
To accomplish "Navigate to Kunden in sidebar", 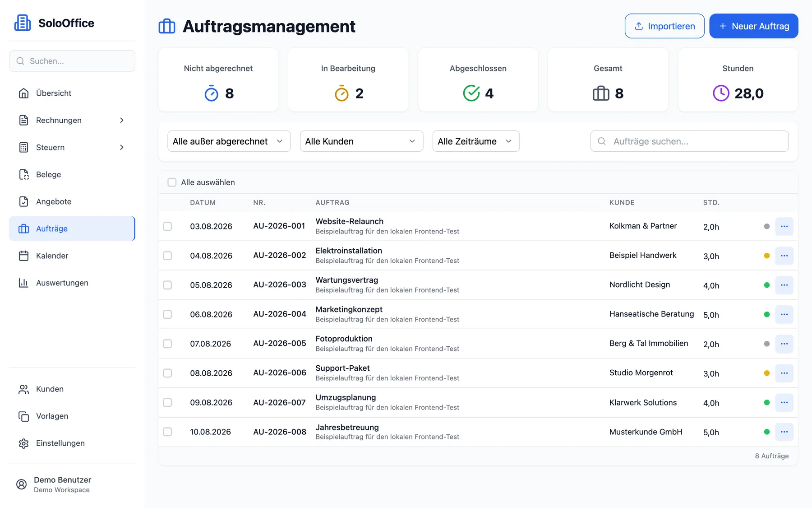I will click(72, 389).
